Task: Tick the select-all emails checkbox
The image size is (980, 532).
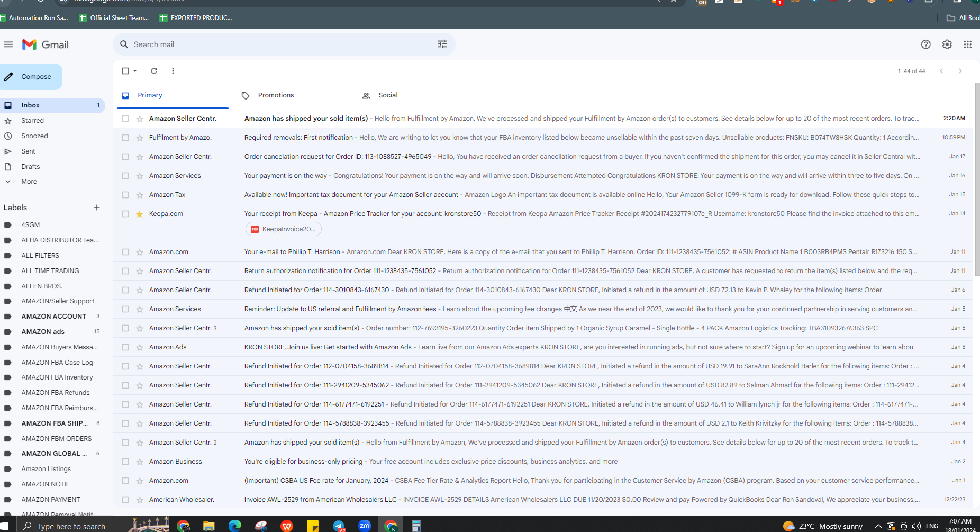Action: pos(125,71)
